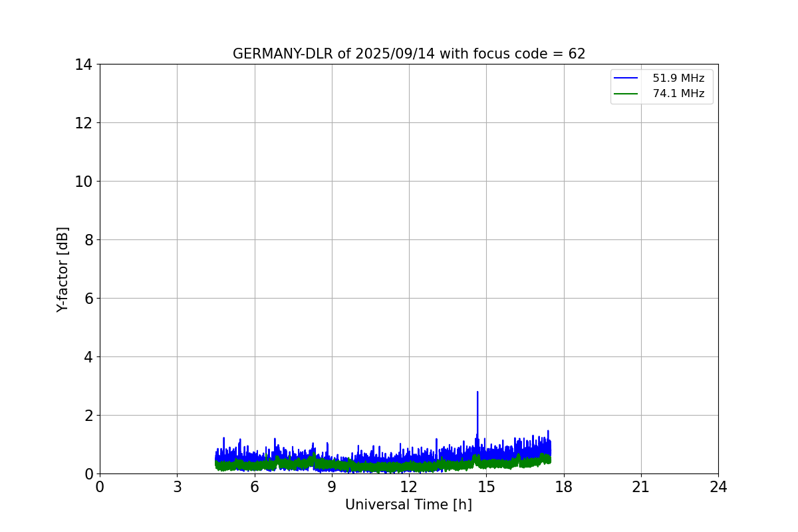The height and width of the screenshot is (532, 798).
Task: Click the plot title mentioning GERMANY-DLR
Action: coord(409,54)
